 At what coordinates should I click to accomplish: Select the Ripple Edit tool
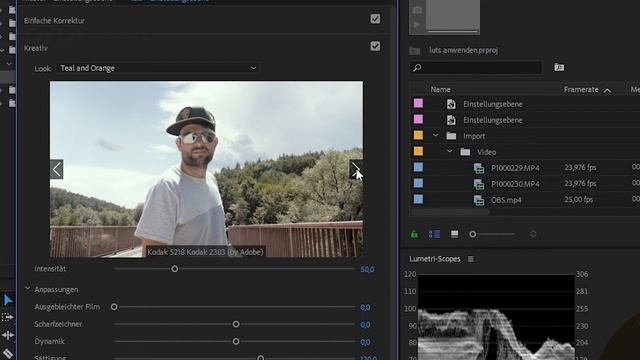[x=7, y=336]
